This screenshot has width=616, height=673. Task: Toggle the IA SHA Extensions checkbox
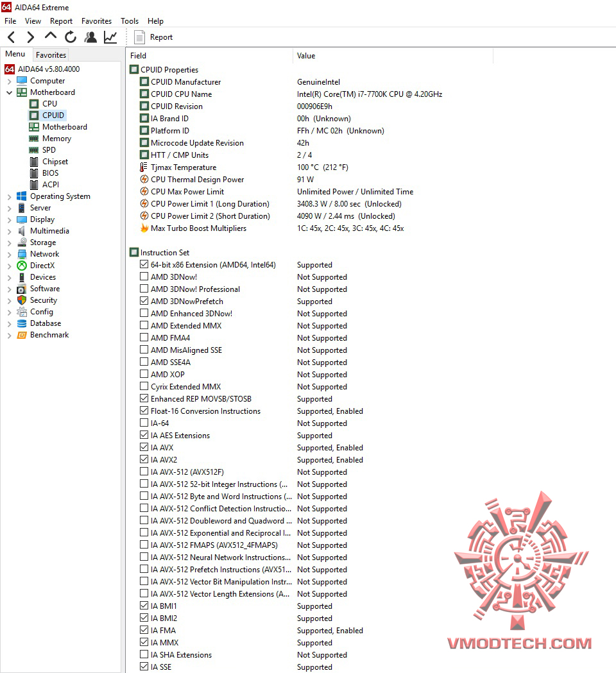(x=144, y=654)
